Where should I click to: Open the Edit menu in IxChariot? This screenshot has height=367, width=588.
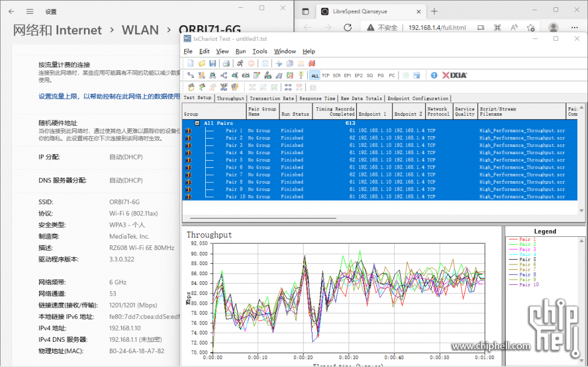pos(205,52)
